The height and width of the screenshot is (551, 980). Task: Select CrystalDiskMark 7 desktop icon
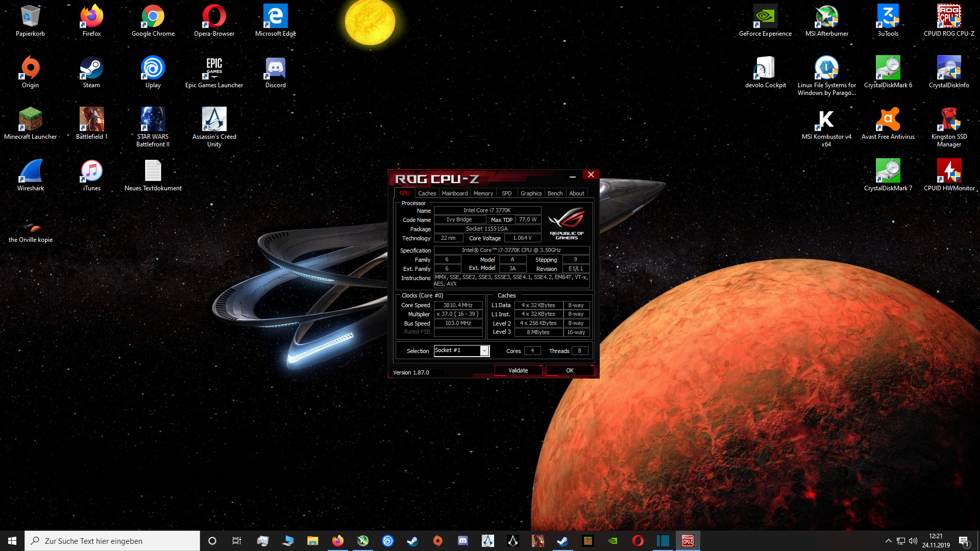click(x=888, y=176)
